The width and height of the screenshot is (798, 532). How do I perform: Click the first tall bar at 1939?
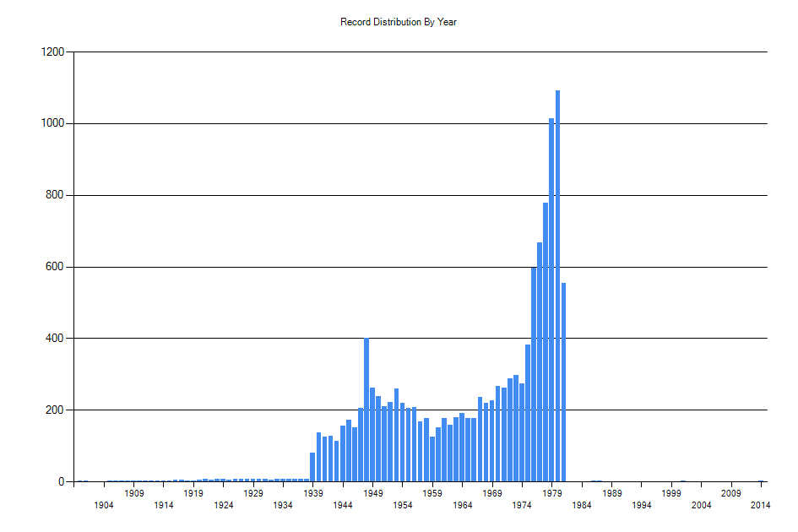312,467
